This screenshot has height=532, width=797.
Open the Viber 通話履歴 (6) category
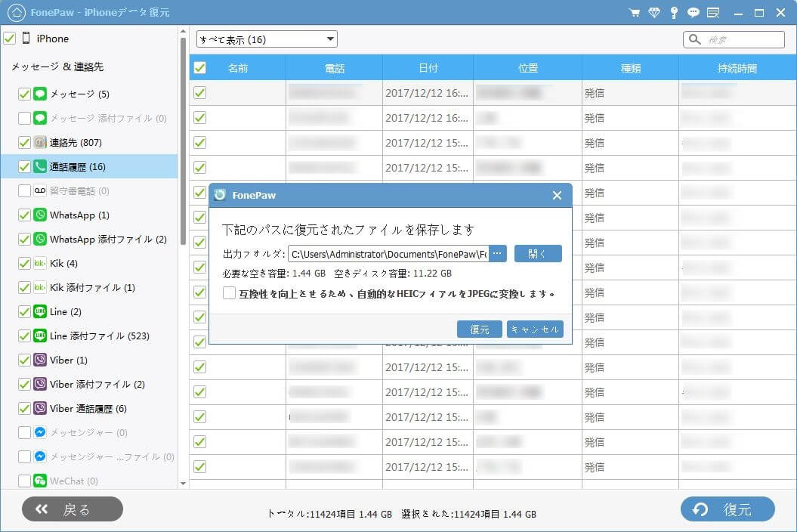[88, 408]
